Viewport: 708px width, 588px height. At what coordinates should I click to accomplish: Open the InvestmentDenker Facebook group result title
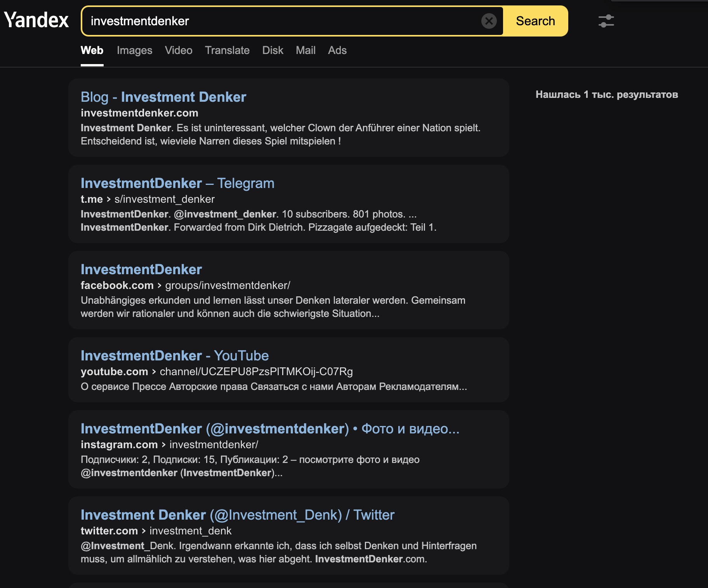(x=141, y=270)
